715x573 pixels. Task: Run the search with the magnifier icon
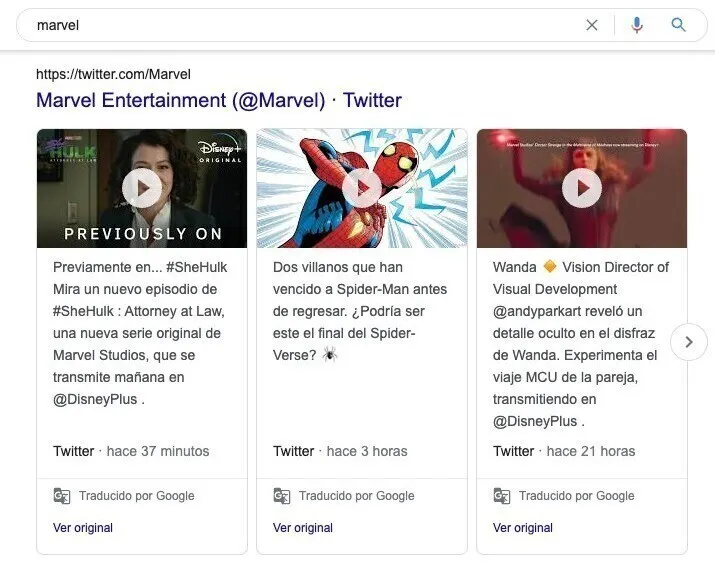point(678,25)
